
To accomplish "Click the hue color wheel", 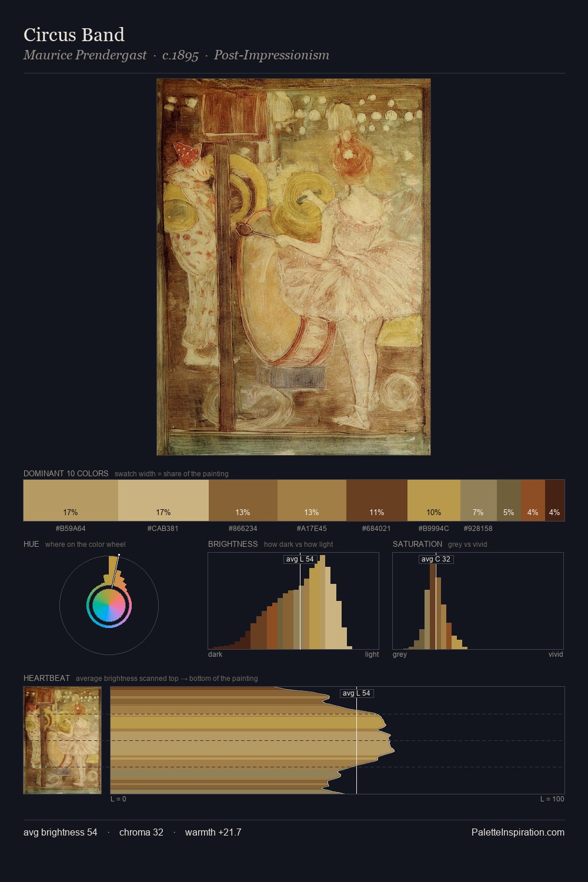I will [109, 605].
